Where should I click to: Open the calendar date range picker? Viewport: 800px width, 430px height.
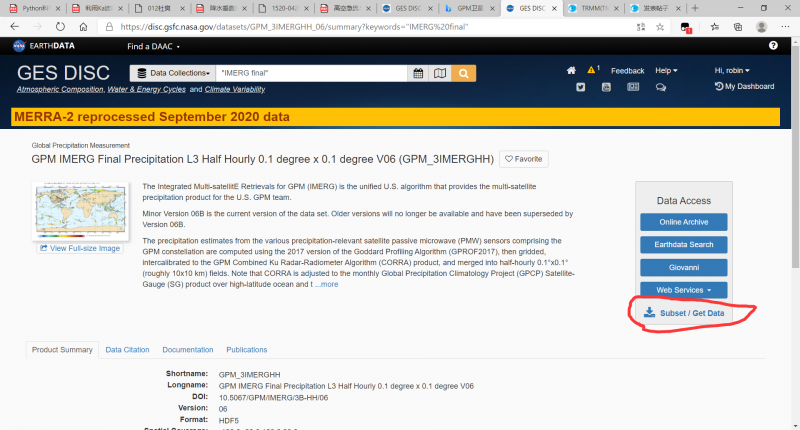point(418,73)
